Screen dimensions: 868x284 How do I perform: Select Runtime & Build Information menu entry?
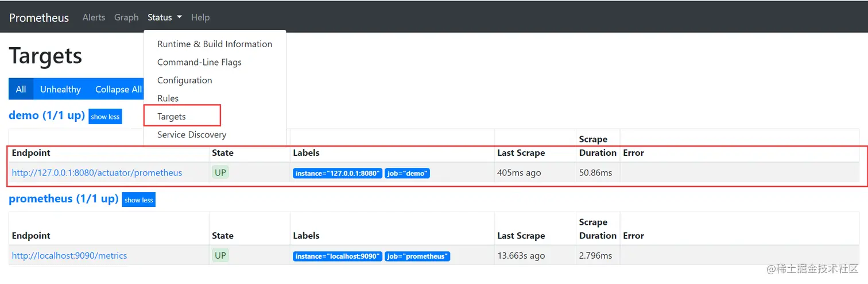(215, 44)
